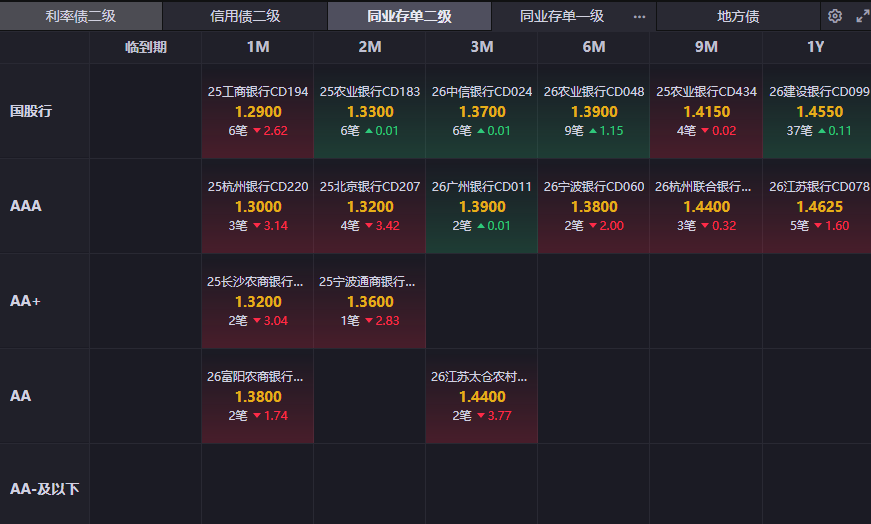Image resolution: width=871 pixels, height=524 pixels.
Task: Open the 同业存单一级 tab
Action: point(562,16)
